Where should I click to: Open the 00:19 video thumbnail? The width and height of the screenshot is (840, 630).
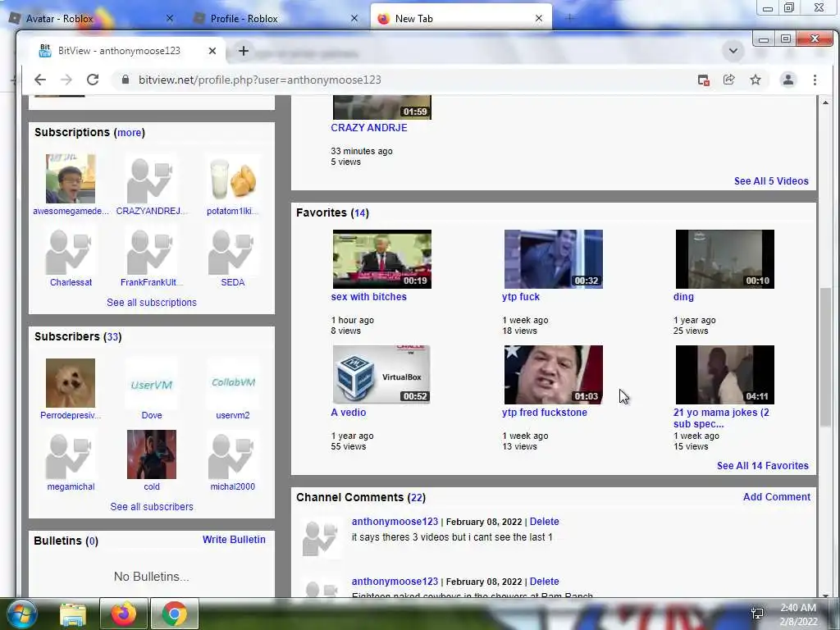click(x=382, y=259)
